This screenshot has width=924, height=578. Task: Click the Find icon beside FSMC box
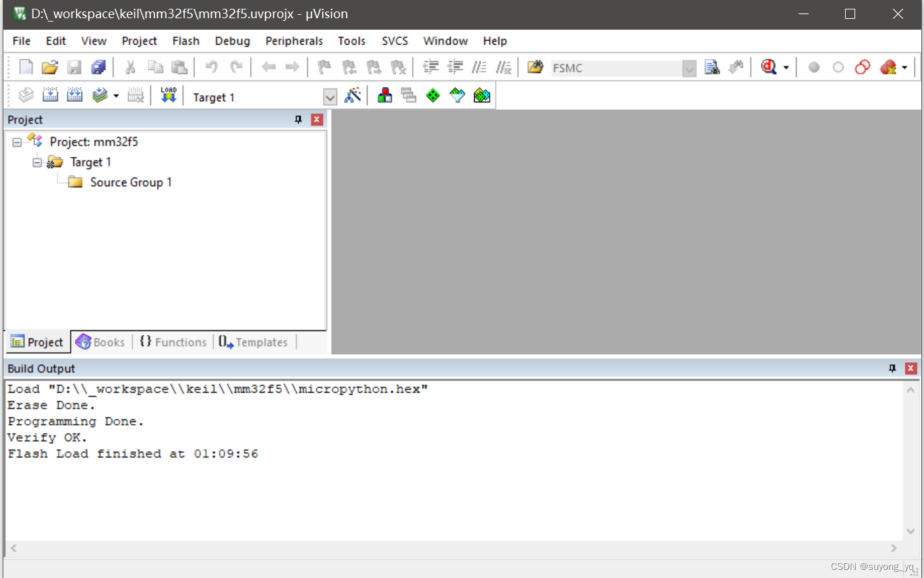pos(712,67)
